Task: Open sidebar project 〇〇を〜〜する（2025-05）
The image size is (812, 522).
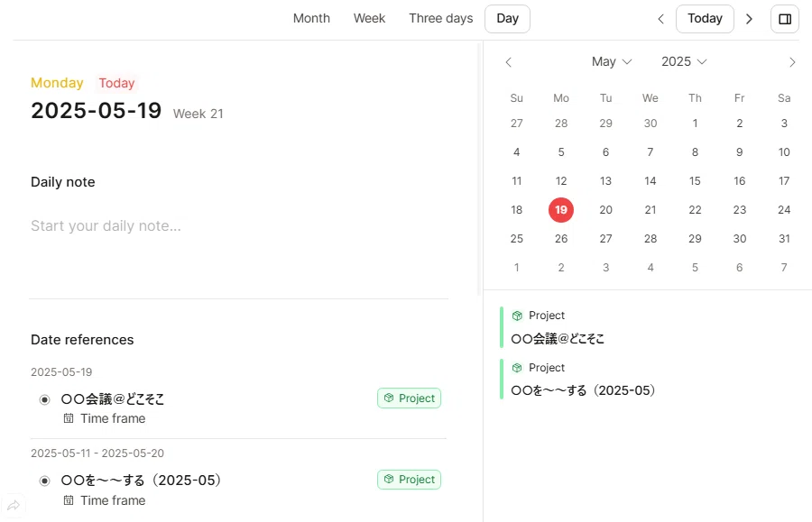Action: [x=583, y=390]
